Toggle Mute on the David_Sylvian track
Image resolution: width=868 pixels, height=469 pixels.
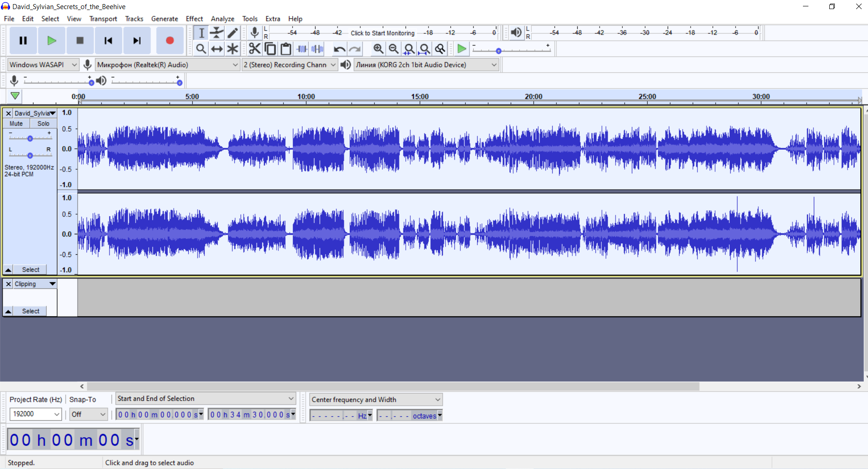[16, 124]
